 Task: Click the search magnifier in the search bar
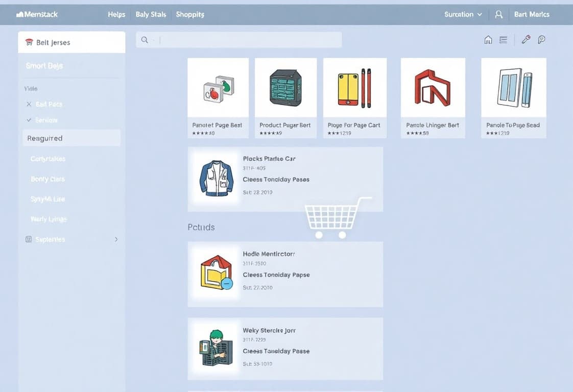pyautogui.click(x=144, y=39)
